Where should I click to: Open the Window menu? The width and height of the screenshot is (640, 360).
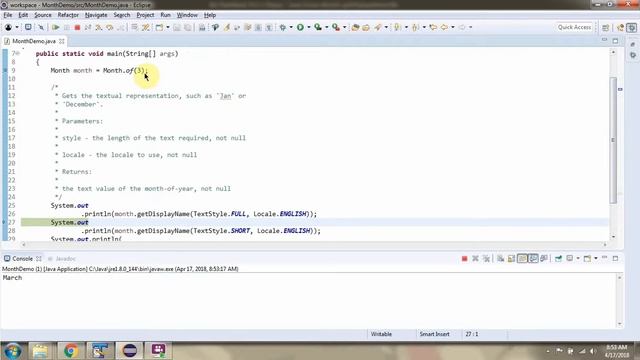click(x=187, y=15)
